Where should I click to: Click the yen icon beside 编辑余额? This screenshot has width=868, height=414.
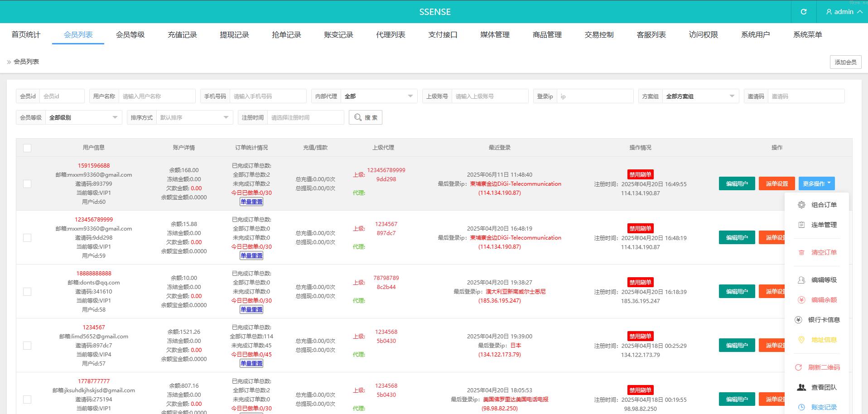pos(801,300)
